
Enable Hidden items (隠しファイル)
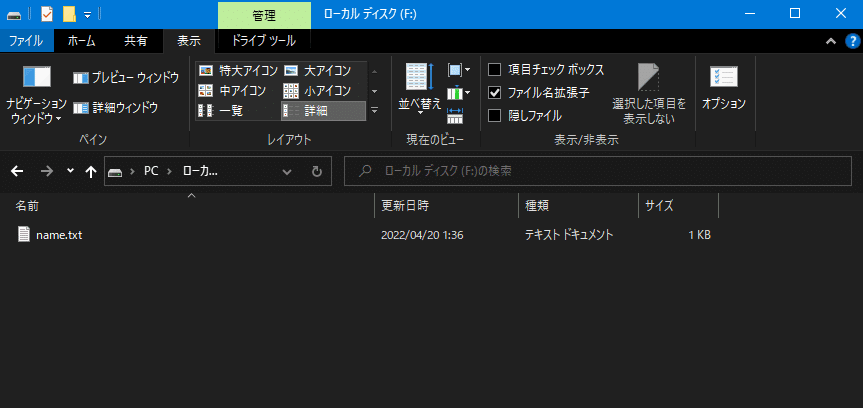click(x=495, y=116)
